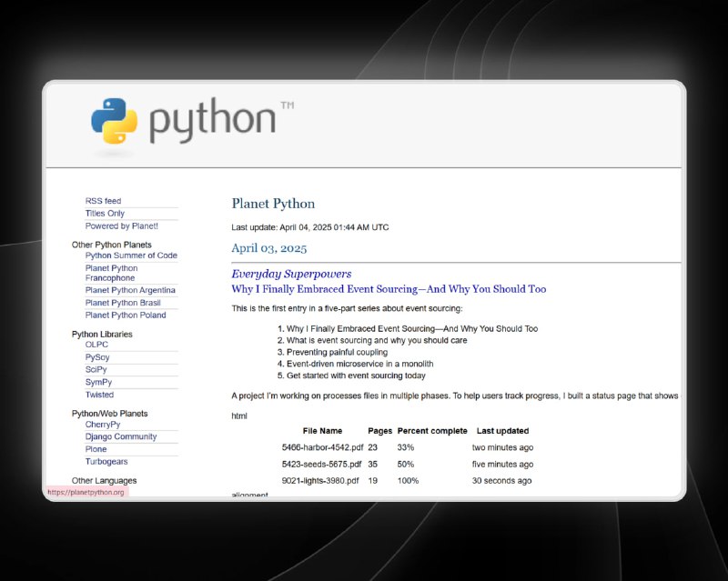
Task: Click the Last update timestamp text
Action: pyautogui.click(x=310, y=227)
